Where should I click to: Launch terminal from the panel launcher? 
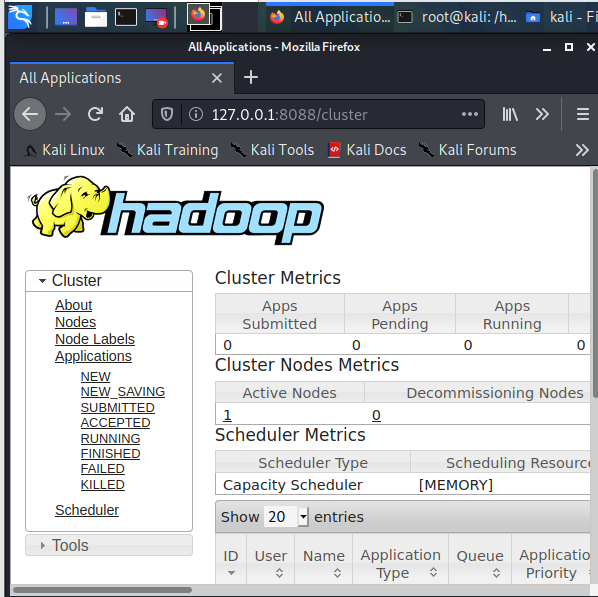click(126, 17)
